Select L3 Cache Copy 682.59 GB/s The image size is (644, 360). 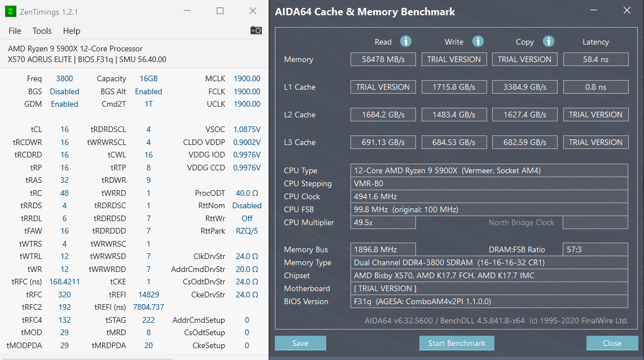click(x=525, y=142)
